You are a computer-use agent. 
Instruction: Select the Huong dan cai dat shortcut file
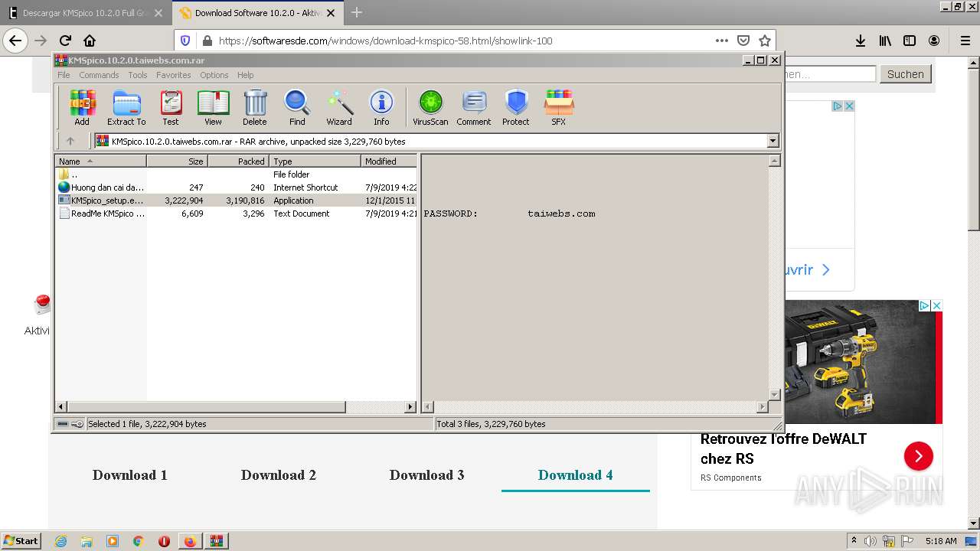click(x=236, y=187)
